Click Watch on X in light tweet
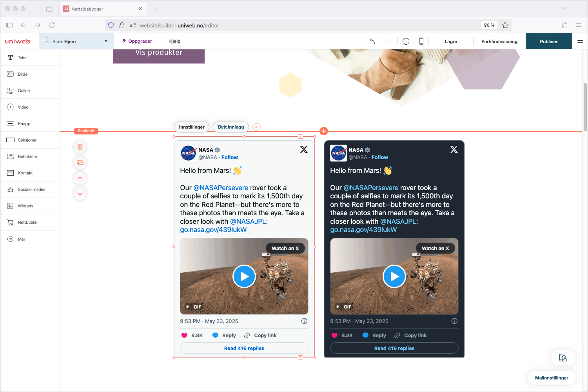 (285, 248)
